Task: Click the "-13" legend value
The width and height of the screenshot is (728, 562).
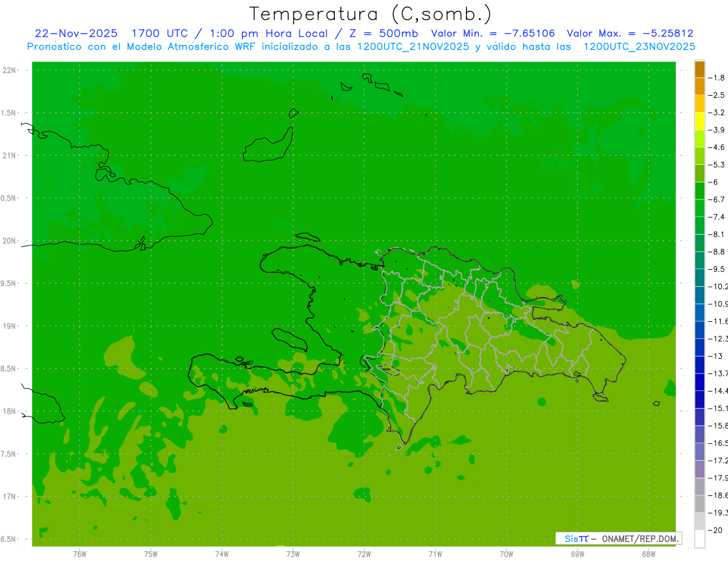Action: pyautogui.click(x=715, y=356)
